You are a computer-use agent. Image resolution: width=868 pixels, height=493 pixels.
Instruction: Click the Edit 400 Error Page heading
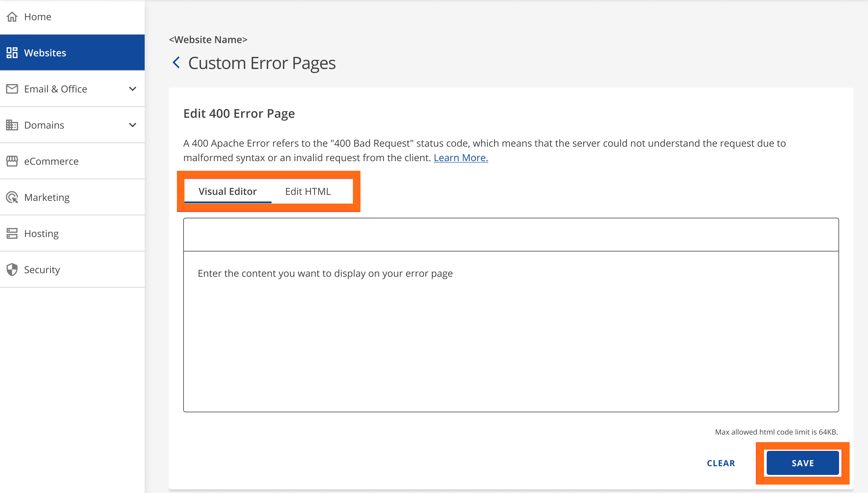239,113
